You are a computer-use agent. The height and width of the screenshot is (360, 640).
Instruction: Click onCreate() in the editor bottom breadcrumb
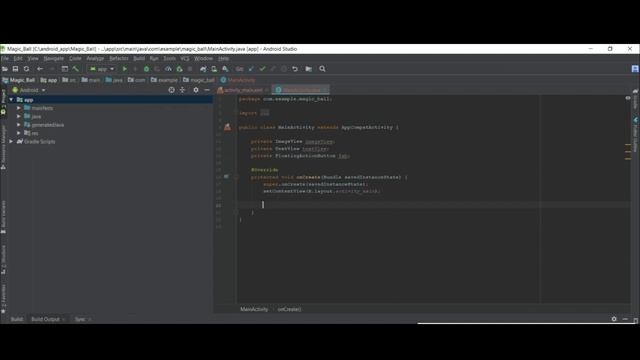click(x=289, y=309)
